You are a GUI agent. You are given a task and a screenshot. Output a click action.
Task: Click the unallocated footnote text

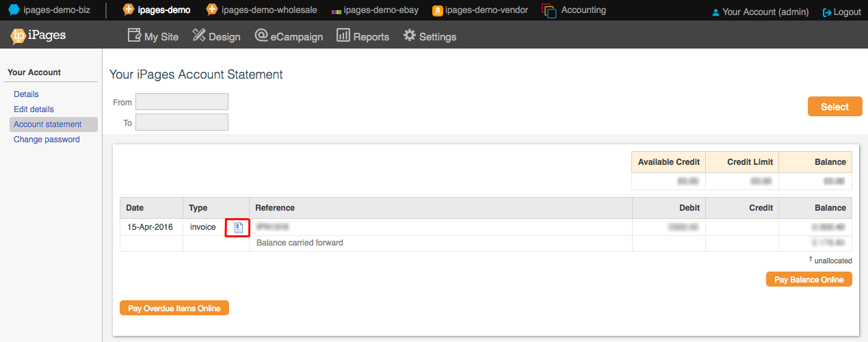coord(833,261)
